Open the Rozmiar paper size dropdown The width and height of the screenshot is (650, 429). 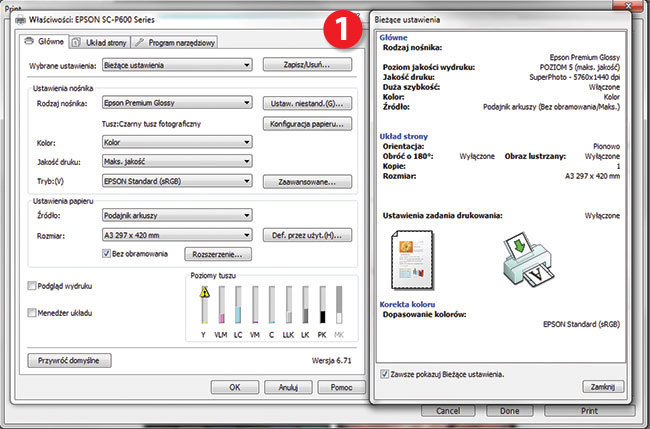click(x=175, y=235)
